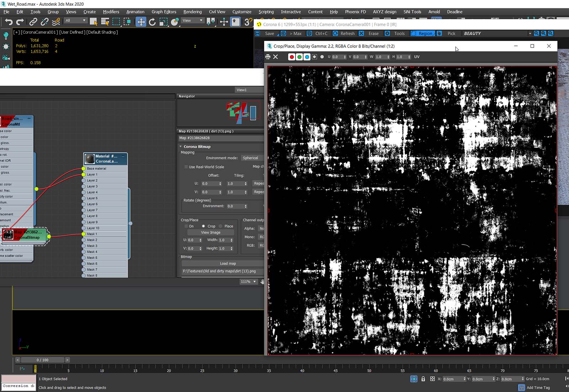This screenshot has width=569, height=392.
Task: Open the Graph Editors menu
Action: (x=164, y=12)
